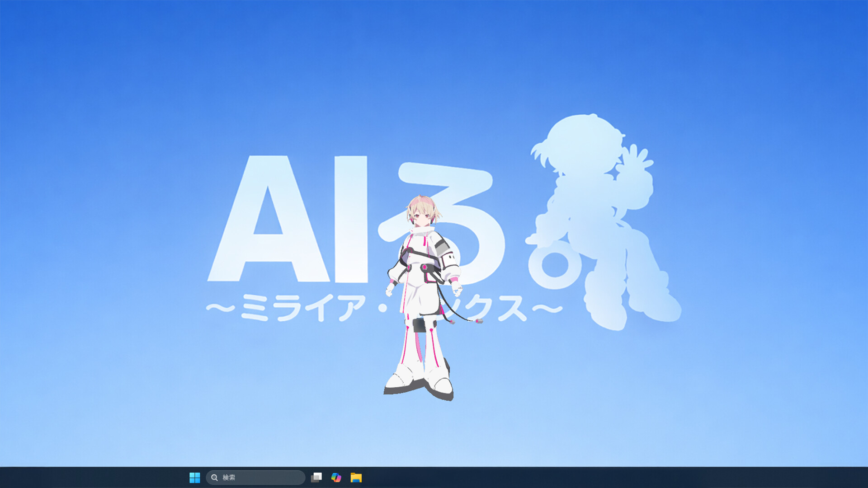Screen dimensions: 868x488
Task: Launch Copilot from the taskbar
Action: [x=337, y=477]
